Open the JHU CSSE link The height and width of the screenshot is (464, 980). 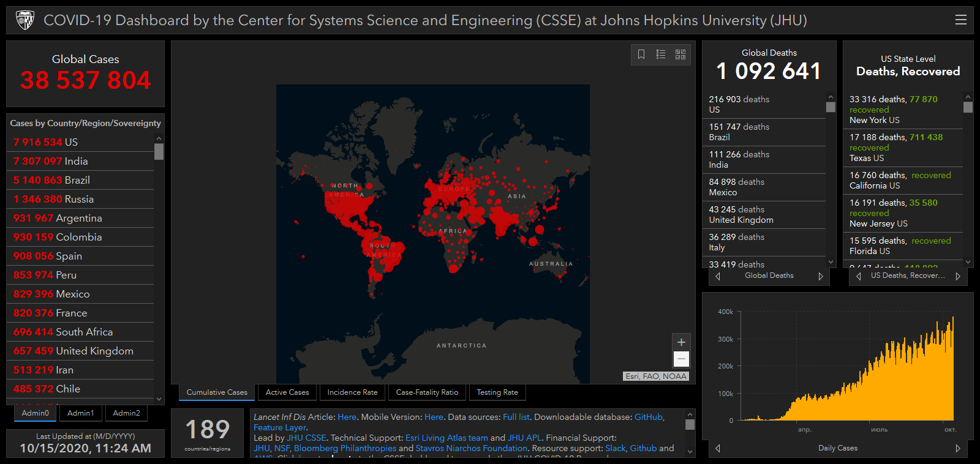pos(307,438)
